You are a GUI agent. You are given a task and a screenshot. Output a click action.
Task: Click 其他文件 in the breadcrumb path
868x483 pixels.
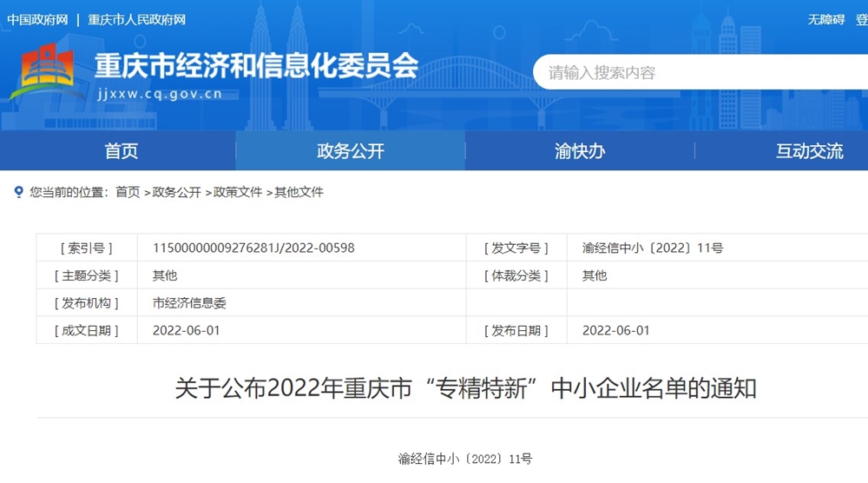coord(299,192)
